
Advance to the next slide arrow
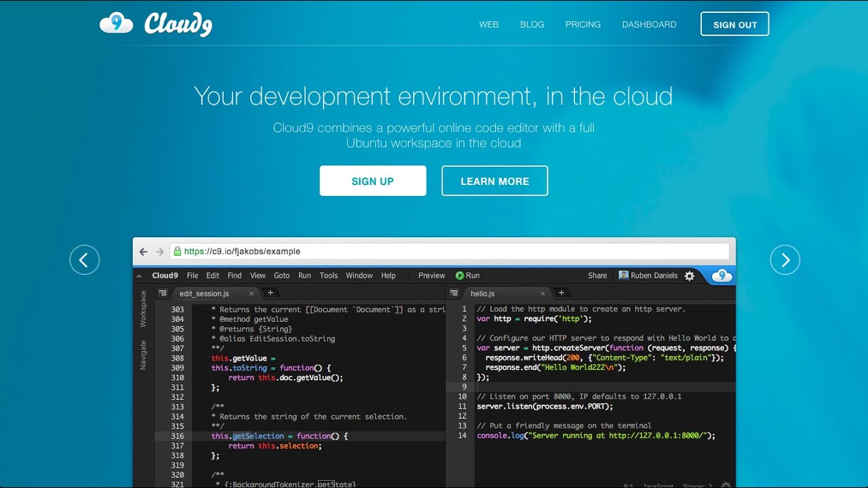click(785, 260)
